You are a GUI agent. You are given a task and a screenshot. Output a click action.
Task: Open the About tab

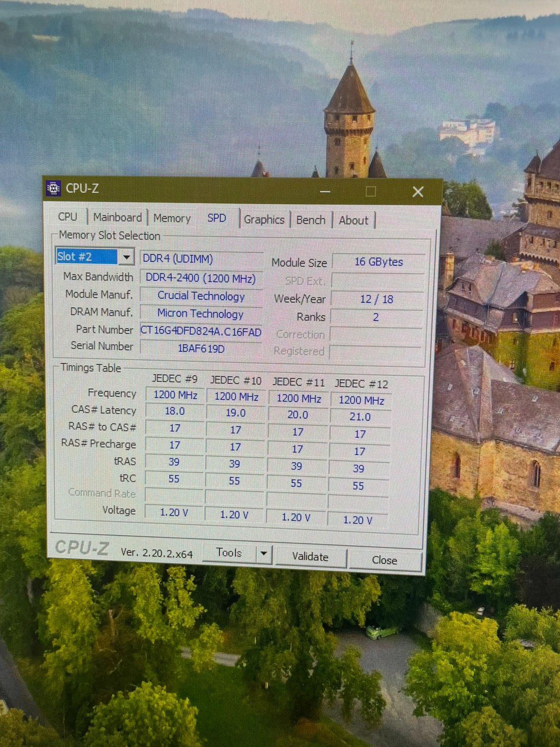point(354,221)
